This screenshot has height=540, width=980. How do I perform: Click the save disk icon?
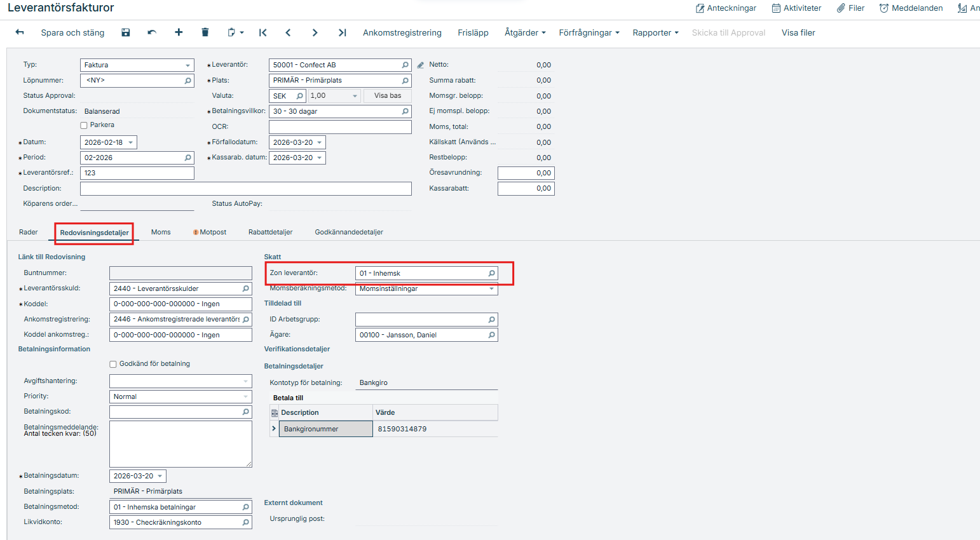tap(126, 32)
